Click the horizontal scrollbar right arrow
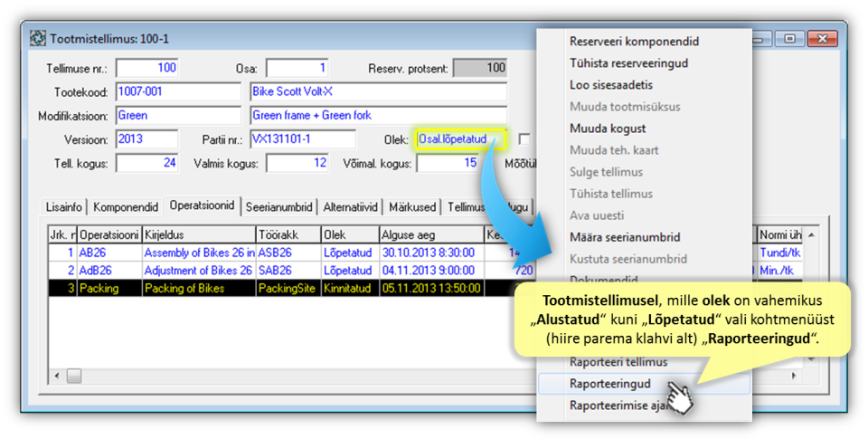Image resolution: width=868 pixels, height=439 pixels. (794, 375)
